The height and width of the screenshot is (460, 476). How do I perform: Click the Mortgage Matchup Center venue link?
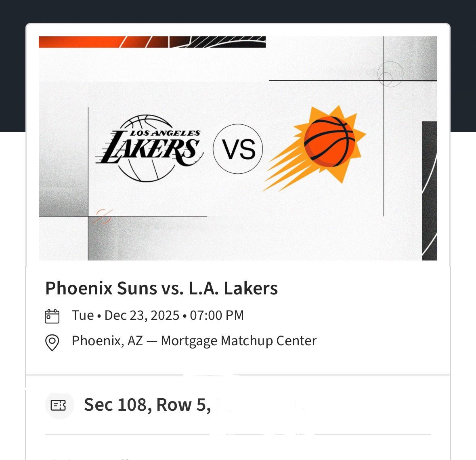pyautogui.click(x=238, y=340)
